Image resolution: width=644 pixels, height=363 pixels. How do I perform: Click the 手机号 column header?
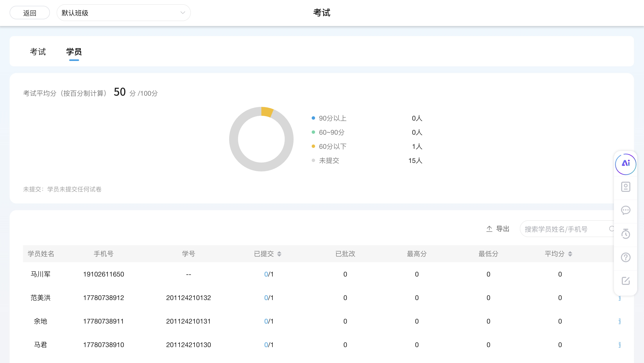tap(104, 254)
